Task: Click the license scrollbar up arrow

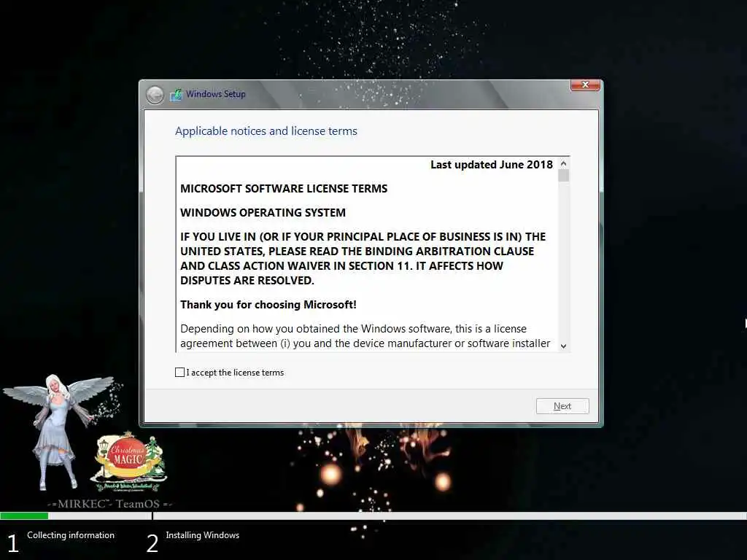Action: 564,164
